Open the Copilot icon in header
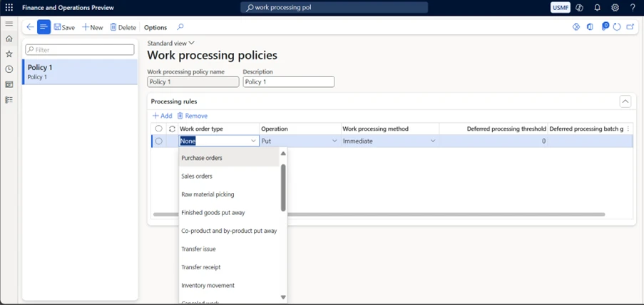 click(x=580, y=7)
